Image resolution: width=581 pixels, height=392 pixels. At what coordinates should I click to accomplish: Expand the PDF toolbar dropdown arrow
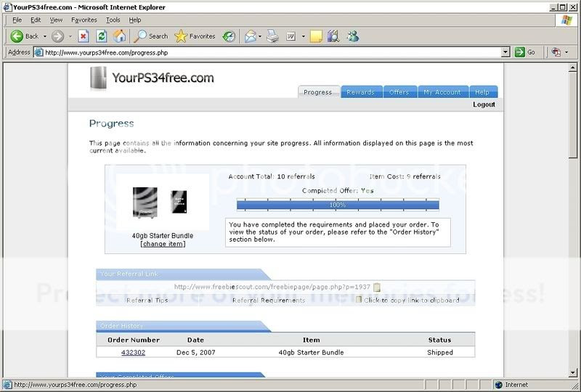(x=566, y=52)
